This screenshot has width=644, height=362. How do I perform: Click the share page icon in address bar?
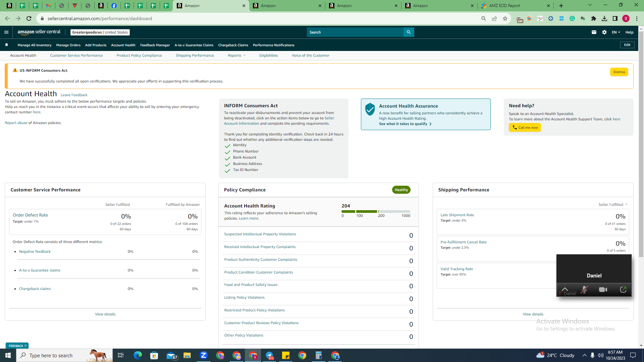point(494,18)
